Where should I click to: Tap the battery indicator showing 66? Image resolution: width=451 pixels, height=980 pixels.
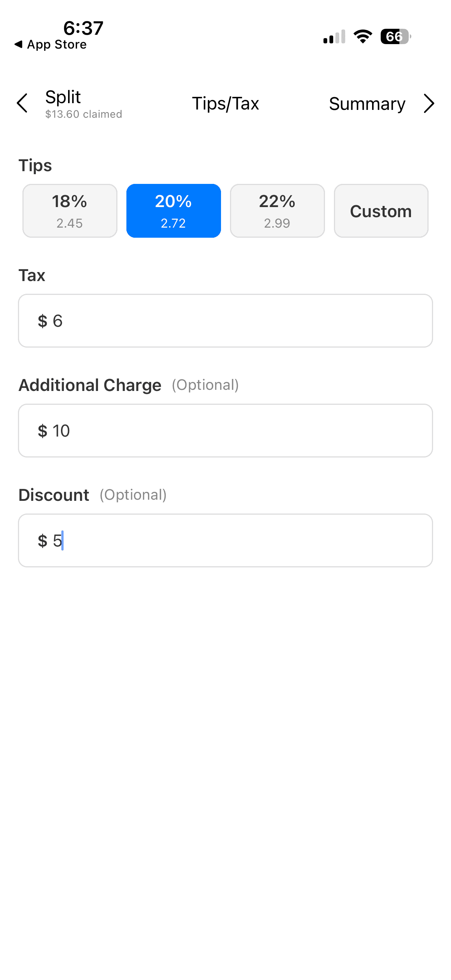(x=395, y=37)
